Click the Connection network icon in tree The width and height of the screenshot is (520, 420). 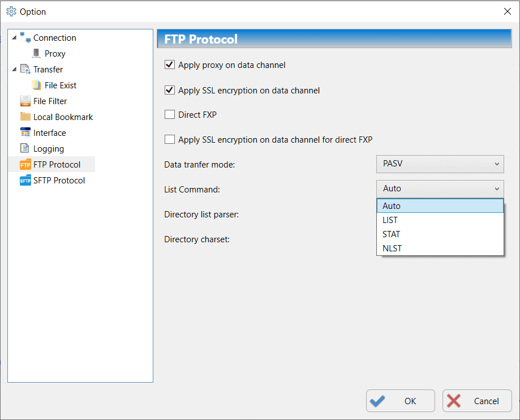click(25, 38)
